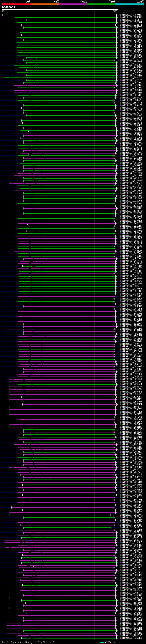This screenshot has height=644, width=146.
Task: Open hit UniRef100_A9SB30
Action: click(x=131, y=20)
